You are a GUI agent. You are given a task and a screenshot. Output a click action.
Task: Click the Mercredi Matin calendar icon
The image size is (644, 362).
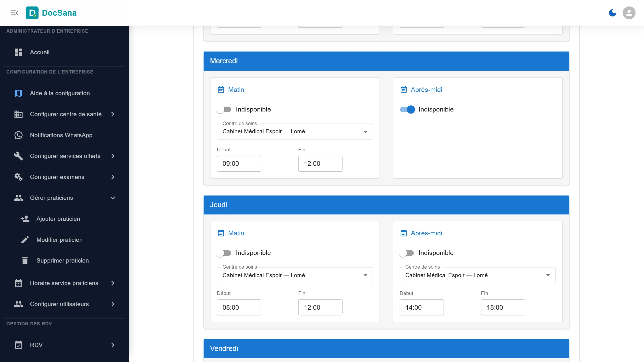[221, 89]
